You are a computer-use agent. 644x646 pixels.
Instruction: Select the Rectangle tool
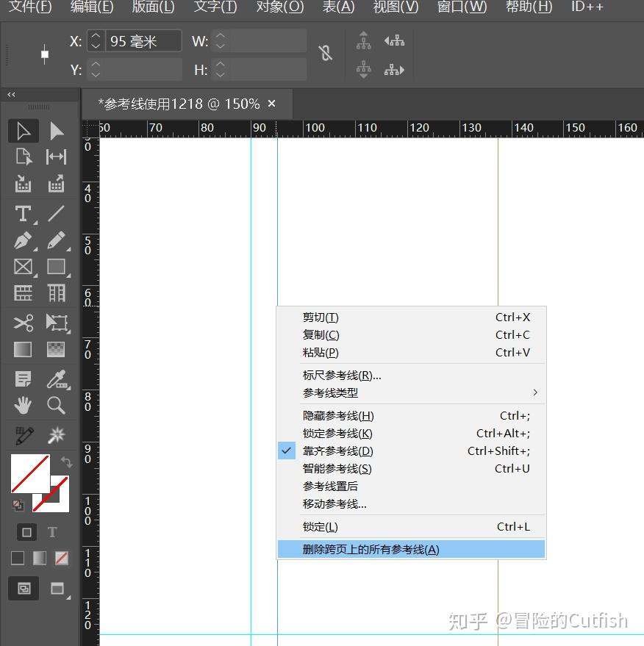[x=57, y=267]
